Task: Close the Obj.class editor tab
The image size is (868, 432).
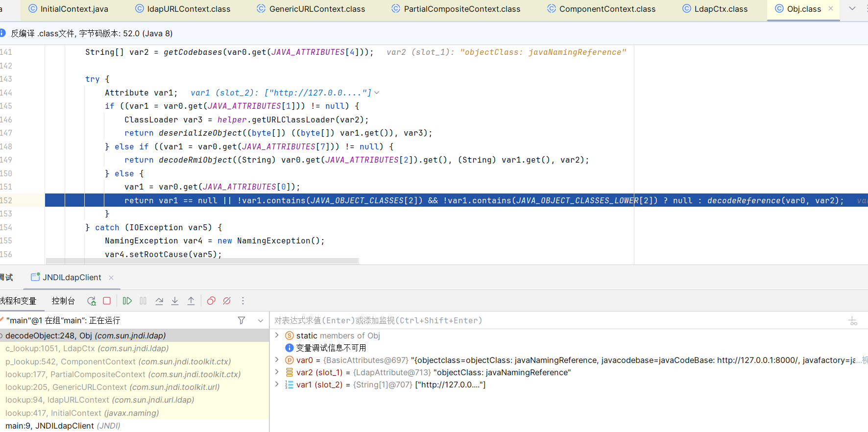Action: [x=831, y=8]
